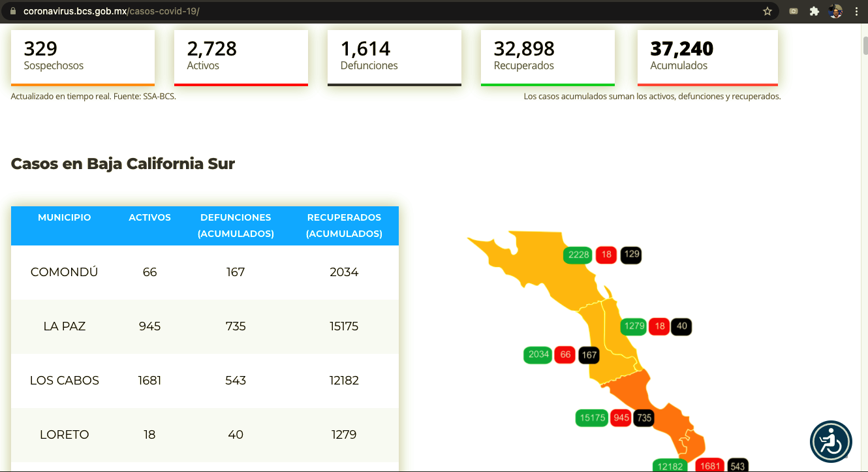Click the profile avatar in browser toolbar
Image resolution: width=868 pixels, height=472 pixels.
click(835, 11)
